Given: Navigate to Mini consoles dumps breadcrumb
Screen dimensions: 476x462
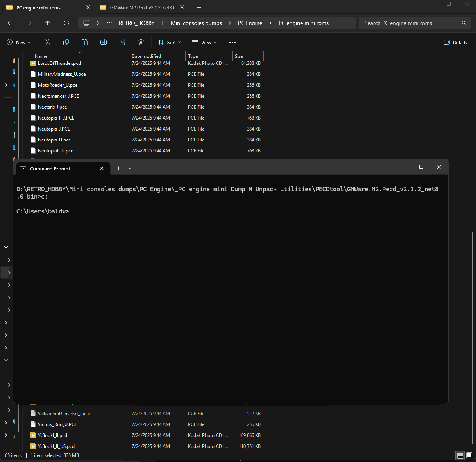Looking at the screenshot, I should click(196, 23).
